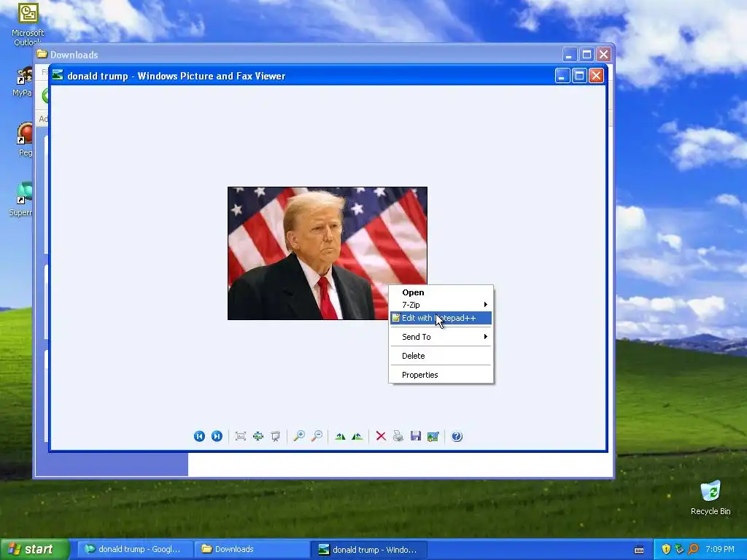Select the Best Fit toolbar icon
The image size is (747, 560).
click(x=241, y=436)
